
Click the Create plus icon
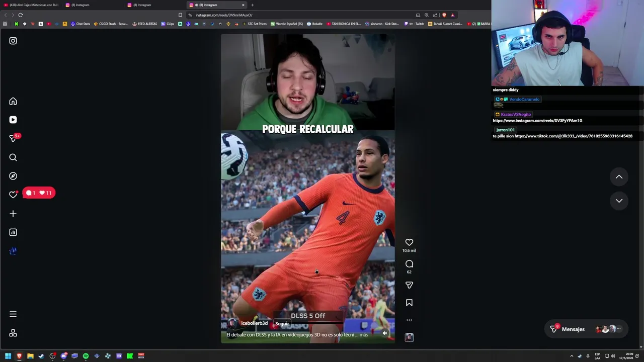(13, 214)
